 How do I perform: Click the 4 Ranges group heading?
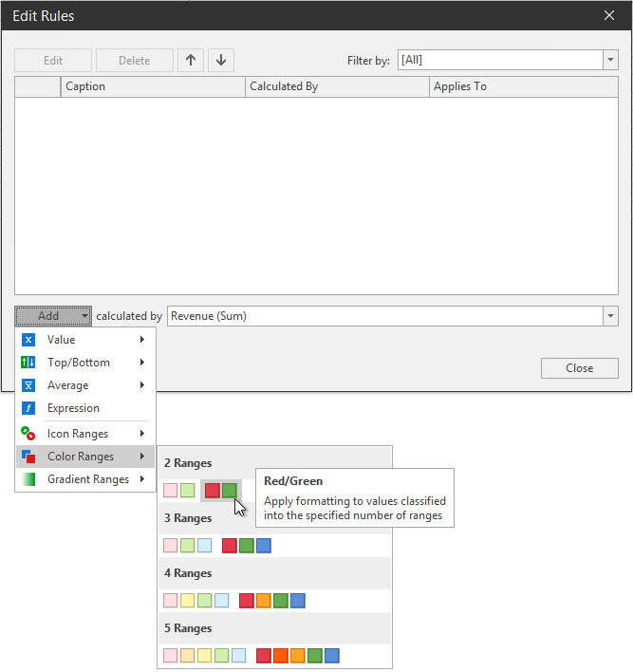[188, 573]
